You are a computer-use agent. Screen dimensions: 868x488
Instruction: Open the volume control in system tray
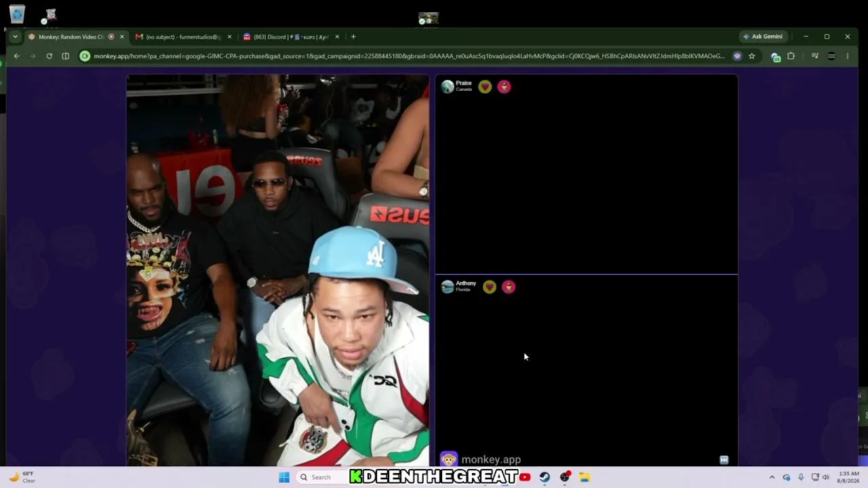826,477
